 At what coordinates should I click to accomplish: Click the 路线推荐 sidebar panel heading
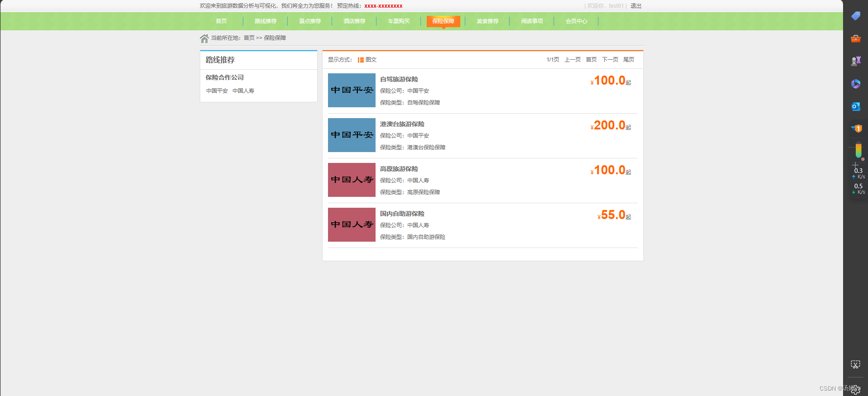tap(220, 60)
